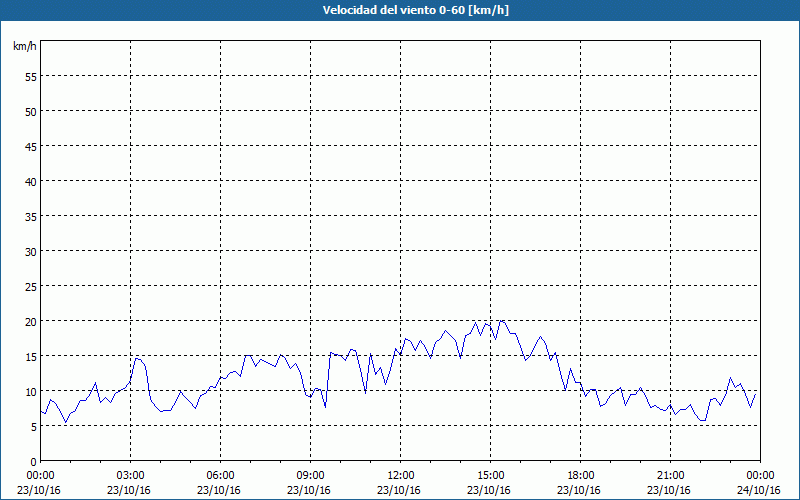Click the y-axis value 45
This screenshot has height=500, width=800.
click(31, 146)
